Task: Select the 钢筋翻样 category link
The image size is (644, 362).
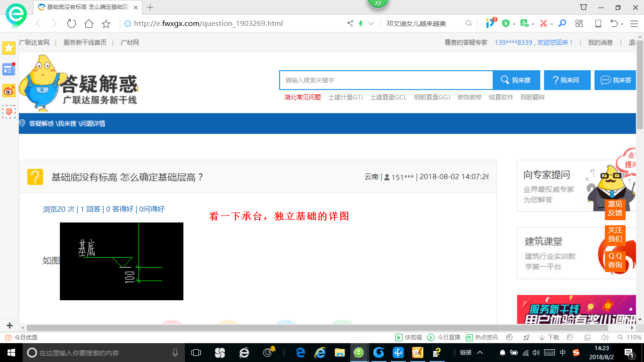Action: click(x=533, y=97)
